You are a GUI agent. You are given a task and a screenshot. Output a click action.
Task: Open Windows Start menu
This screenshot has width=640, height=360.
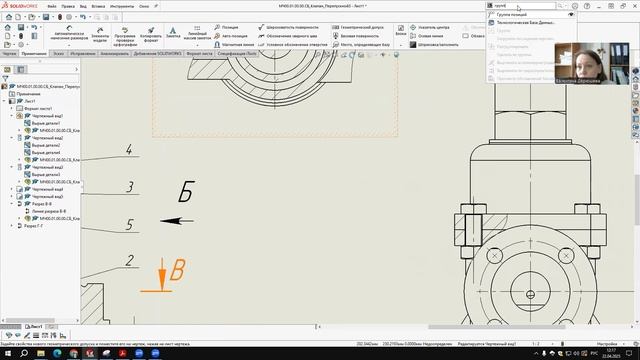click(x=7, y=353)
